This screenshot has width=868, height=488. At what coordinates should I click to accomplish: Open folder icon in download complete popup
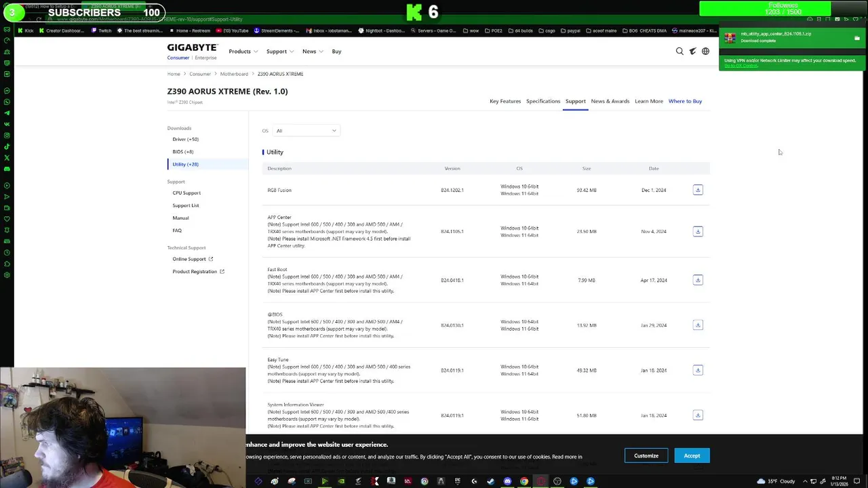(x=856, y=39)
